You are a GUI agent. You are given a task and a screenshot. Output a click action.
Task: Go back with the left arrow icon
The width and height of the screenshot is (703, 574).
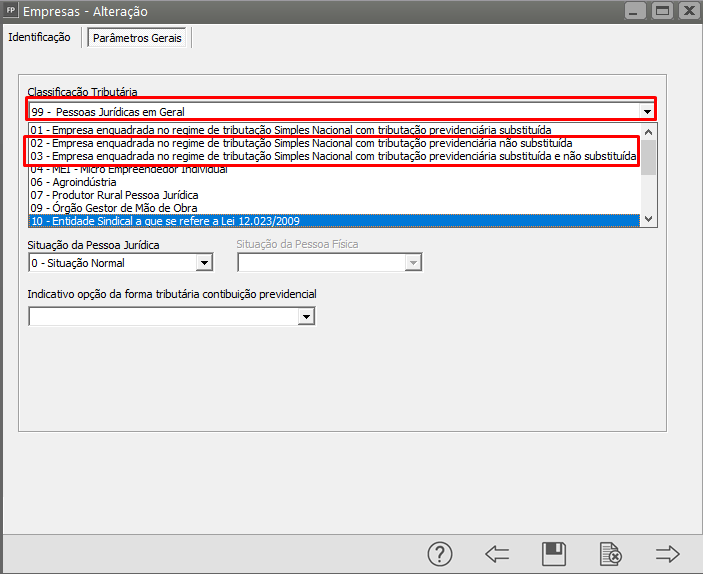(x=497, y=554)
